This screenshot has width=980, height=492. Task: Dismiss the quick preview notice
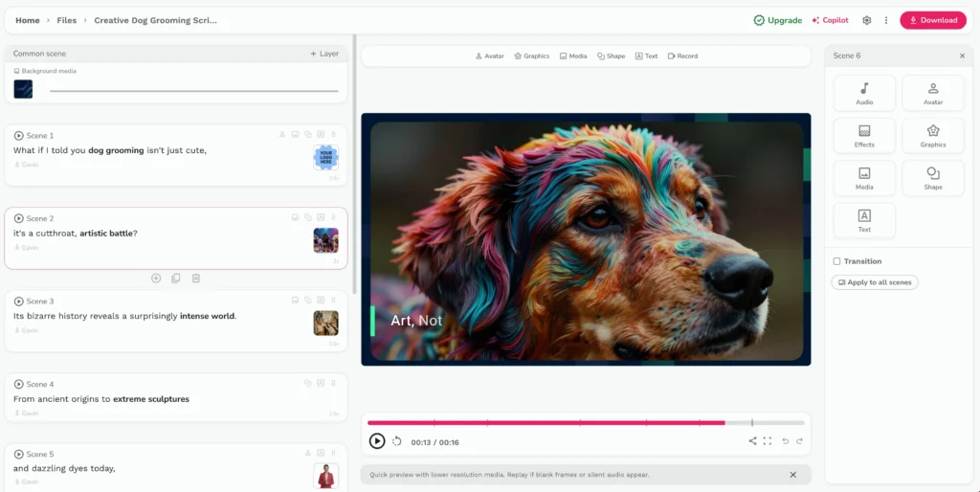[x=793, y=475]
